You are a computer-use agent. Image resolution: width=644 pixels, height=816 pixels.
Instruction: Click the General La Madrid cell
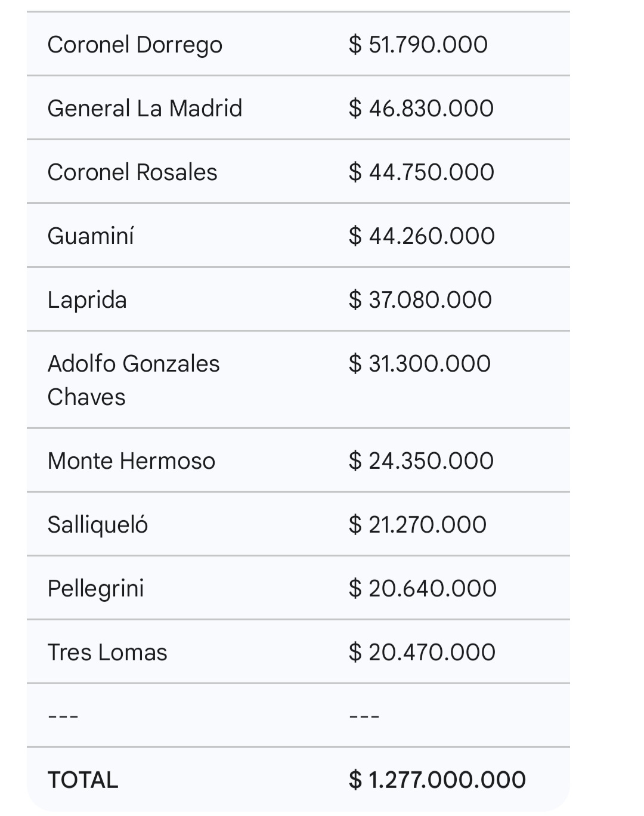coord(145,109)
